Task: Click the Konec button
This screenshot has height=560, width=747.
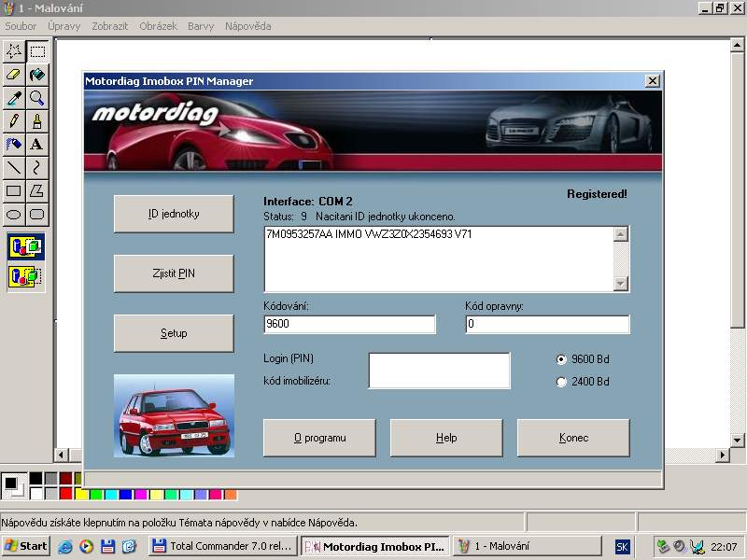Action: click(573, 438)
